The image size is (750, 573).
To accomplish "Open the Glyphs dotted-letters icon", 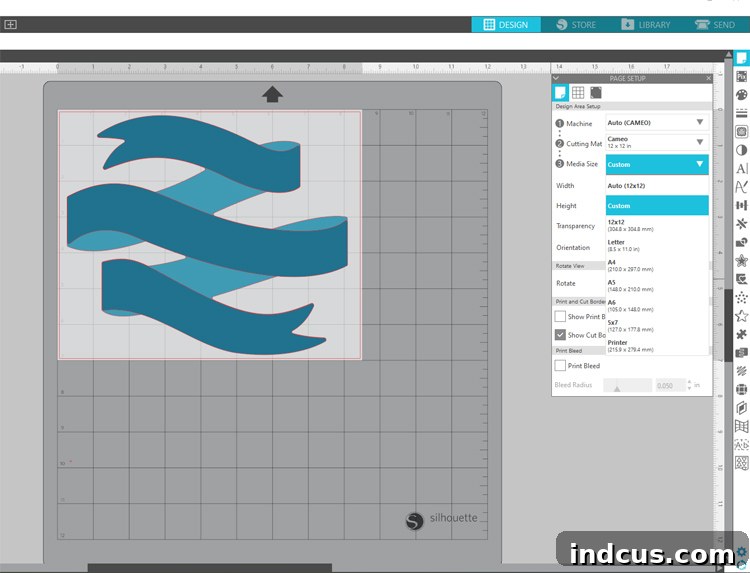I will (x=741, y=445).
